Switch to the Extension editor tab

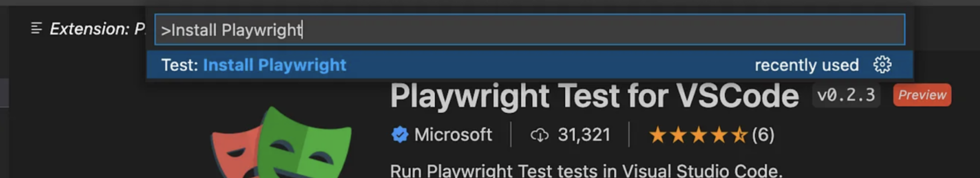[x=96, y=29]
